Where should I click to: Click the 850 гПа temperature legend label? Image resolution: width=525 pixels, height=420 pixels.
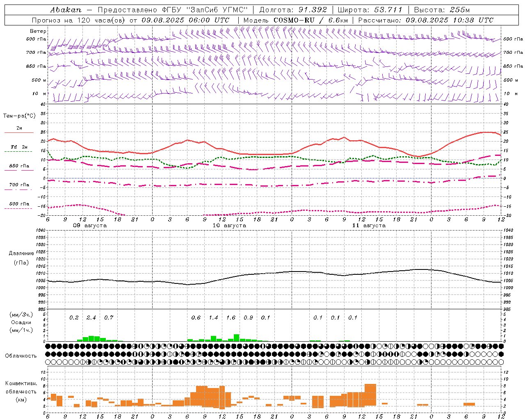19,166
